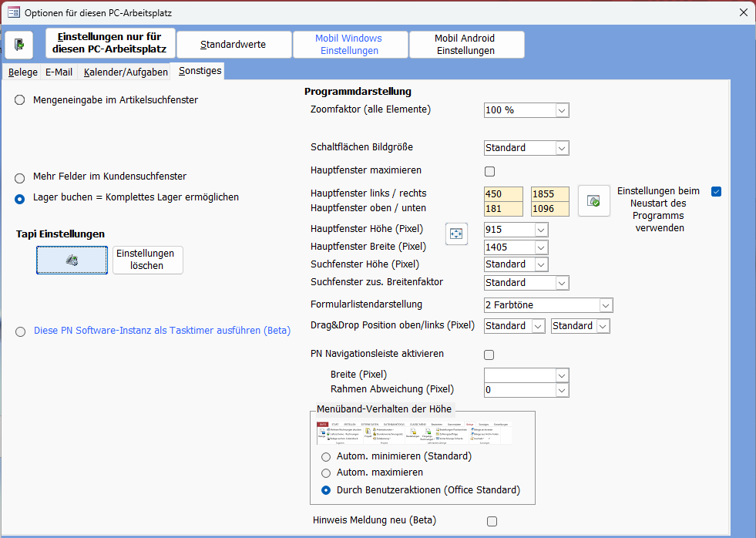Expand the Formularlistendarstellung combo box

[606, 305]
